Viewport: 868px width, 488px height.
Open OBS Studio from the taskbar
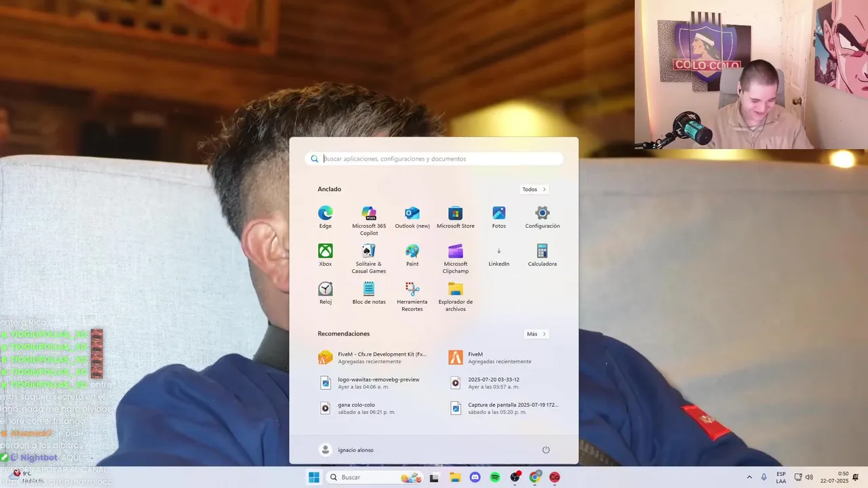click(x=515, y=477)
